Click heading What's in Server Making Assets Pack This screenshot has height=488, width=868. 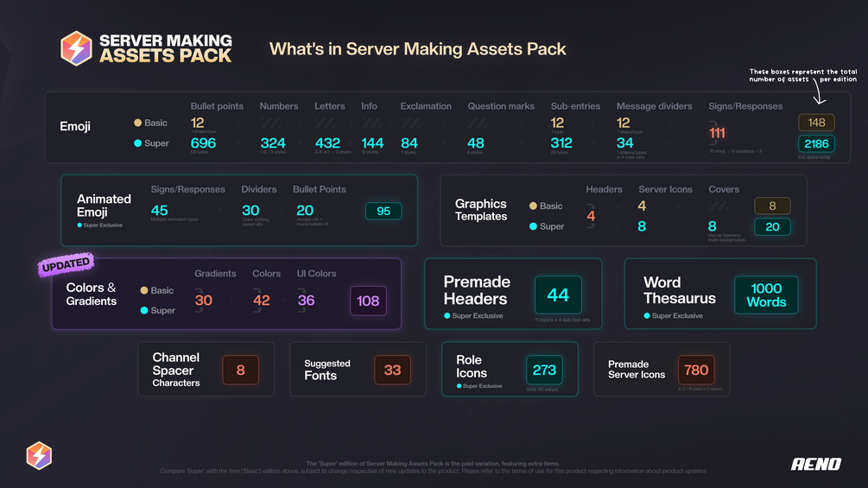click(x=417, y=49)
